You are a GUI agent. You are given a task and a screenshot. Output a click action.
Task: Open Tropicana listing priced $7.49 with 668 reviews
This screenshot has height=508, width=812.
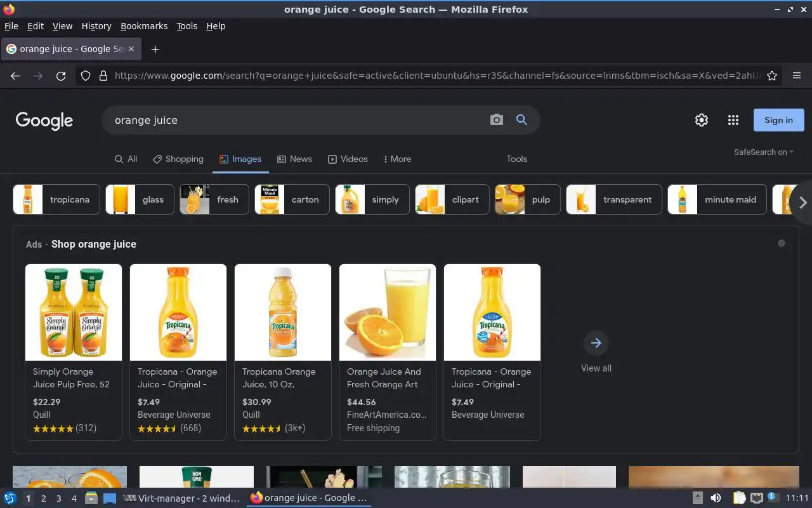pos(178,352)
